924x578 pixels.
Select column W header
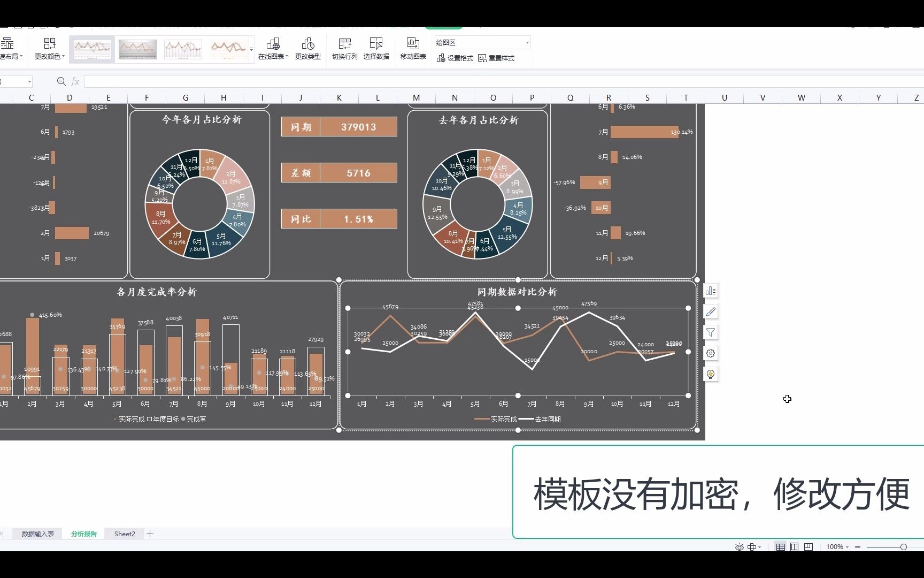(x=801, y=97)
